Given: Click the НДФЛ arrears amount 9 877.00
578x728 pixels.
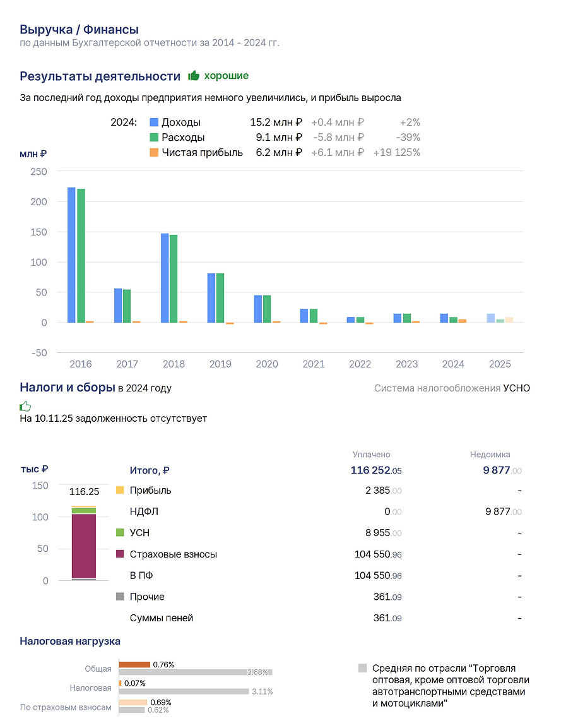Looking at the screenshot, I should (x=504, y=511).
